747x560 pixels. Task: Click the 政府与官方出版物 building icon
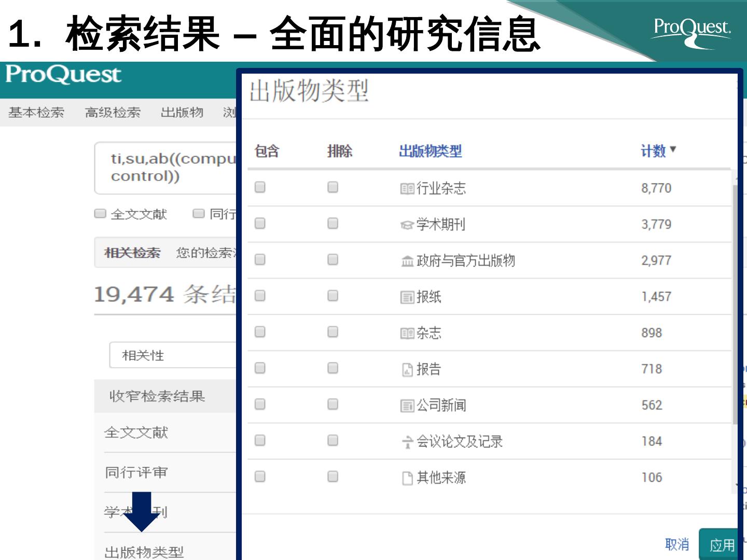tap(407, 261)
